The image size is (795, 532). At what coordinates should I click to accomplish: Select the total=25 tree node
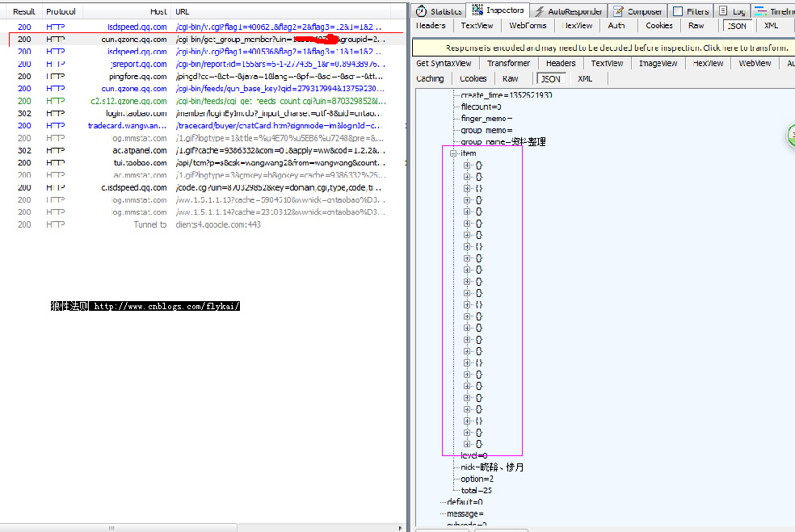477,491
